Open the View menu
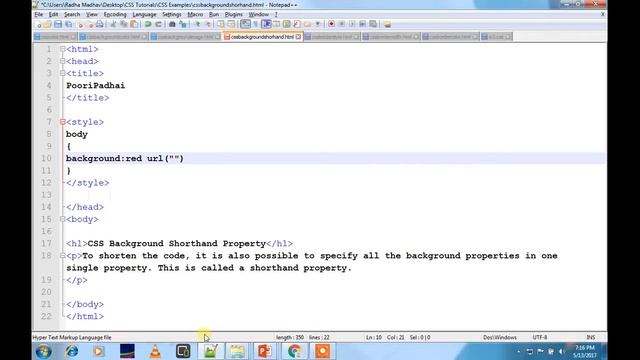This screenshot has height=360, width=640. click(x=92, y=14)
